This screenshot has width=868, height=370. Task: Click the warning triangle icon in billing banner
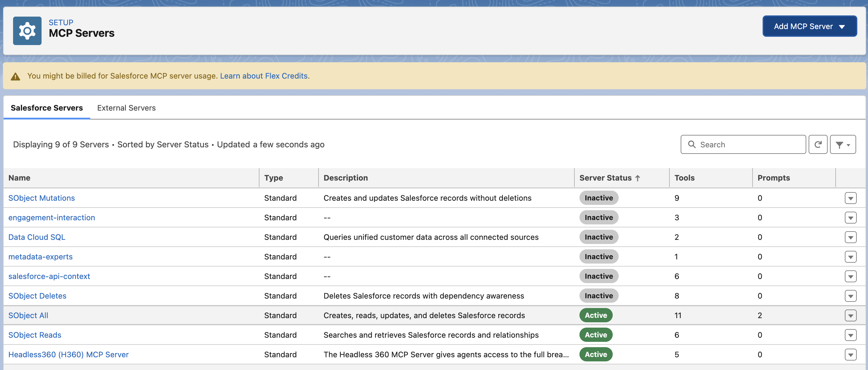tap(15, 76)
